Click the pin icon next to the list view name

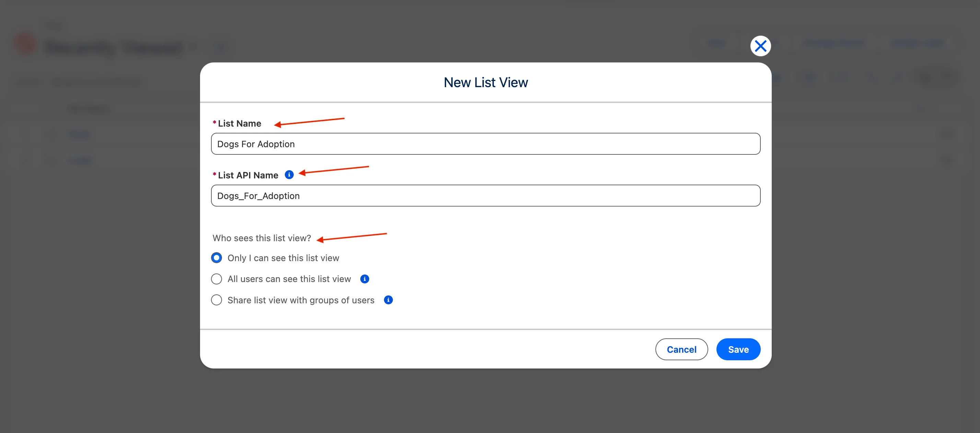(221, 46)
